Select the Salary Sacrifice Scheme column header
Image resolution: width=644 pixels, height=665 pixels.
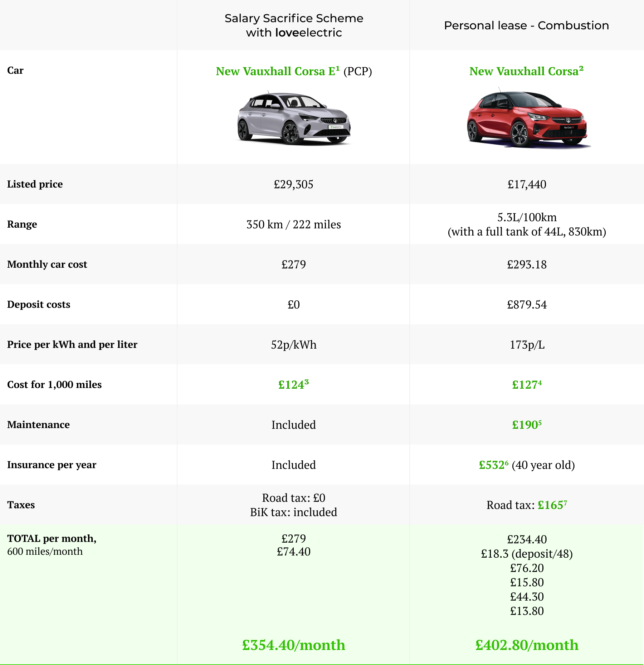294,25
